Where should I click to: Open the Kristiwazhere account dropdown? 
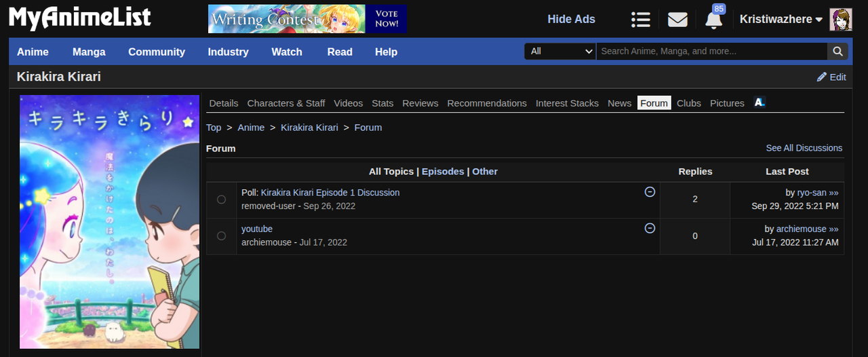[x=781, y=20]
